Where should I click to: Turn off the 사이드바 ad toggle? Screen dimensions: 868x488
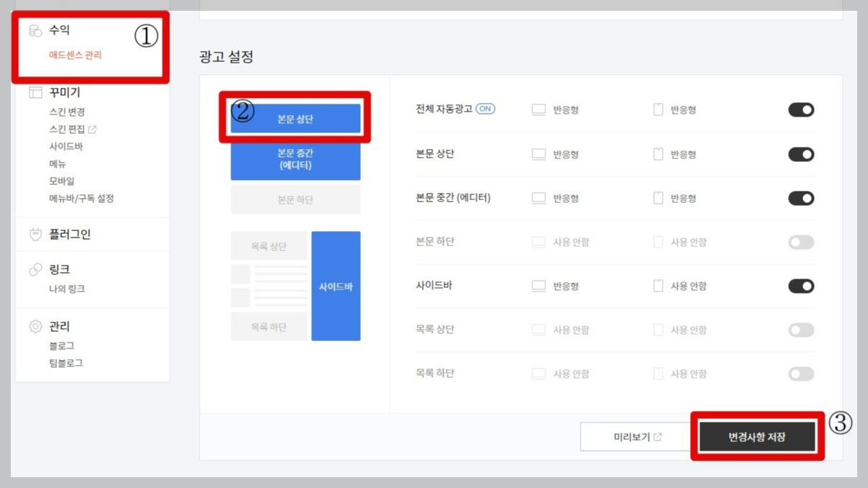click(800, 286)
